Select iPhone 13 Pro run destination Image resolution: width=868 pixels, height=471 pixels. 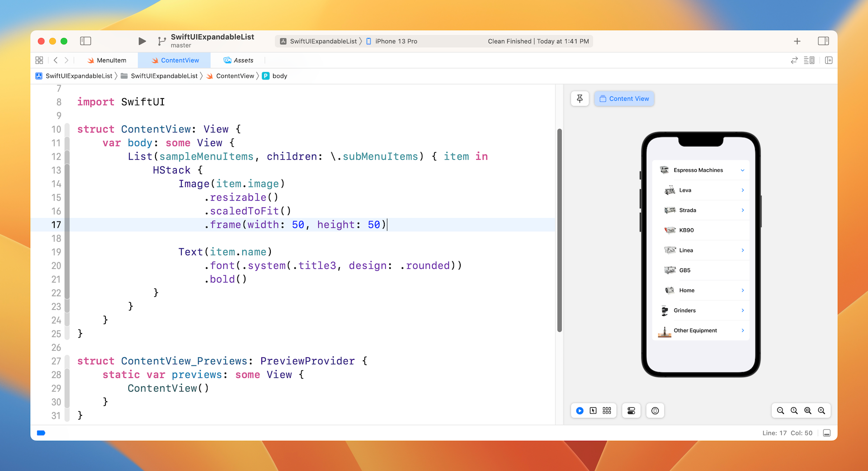click(x=392, y=41)
